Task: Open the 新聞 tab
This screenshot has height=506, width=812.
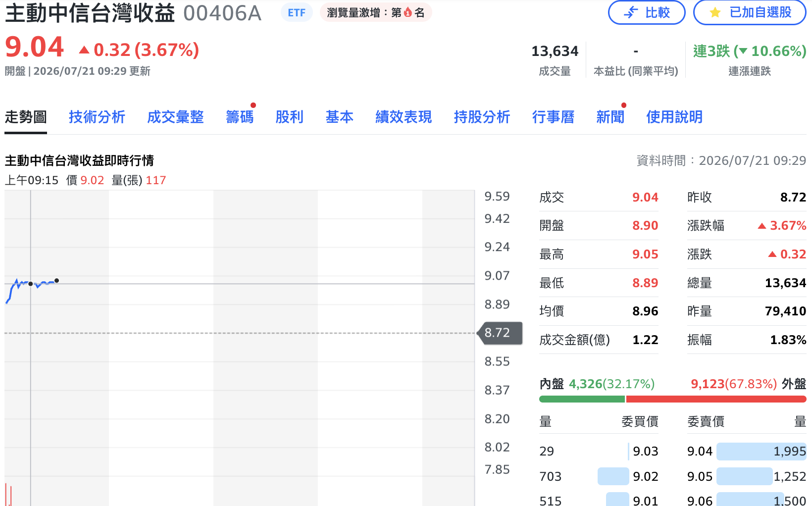Action: click(610, 117)
